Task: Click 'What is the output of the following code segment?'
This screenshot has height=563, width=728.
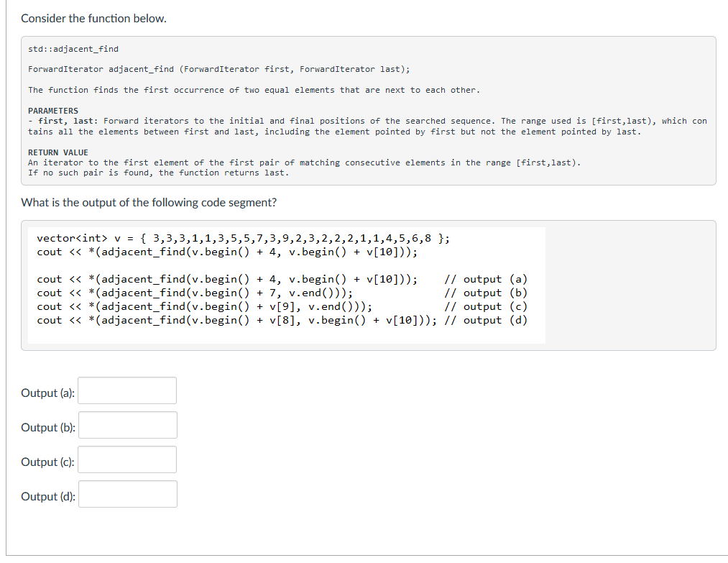Action: pyautogui.click(x=149, y=203)
